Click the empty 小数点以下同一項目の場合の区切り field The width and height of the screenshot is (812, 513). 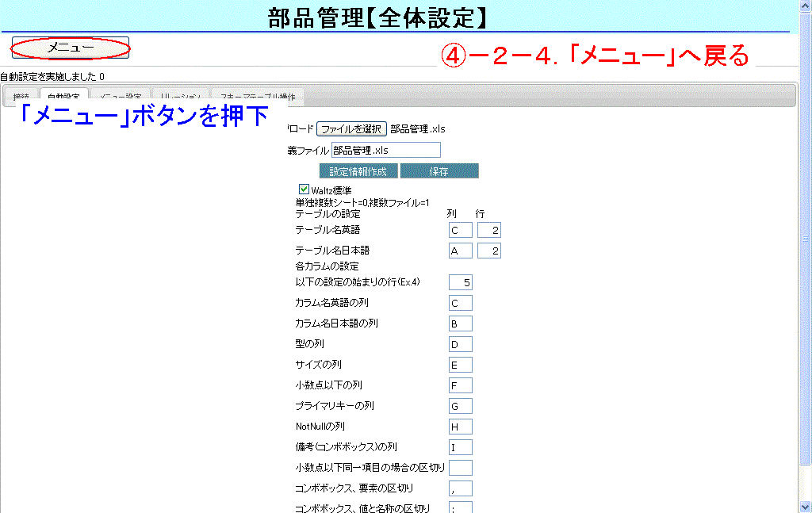460,468
